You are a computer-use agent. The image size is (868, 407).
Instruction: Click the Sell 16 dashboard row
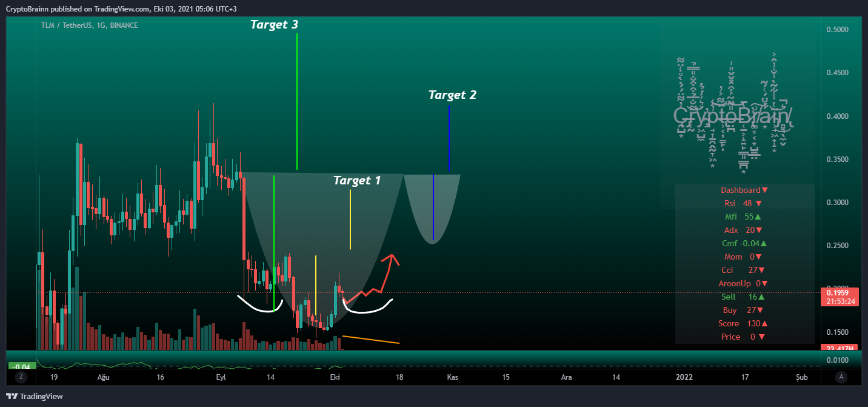tap(744, 297)
